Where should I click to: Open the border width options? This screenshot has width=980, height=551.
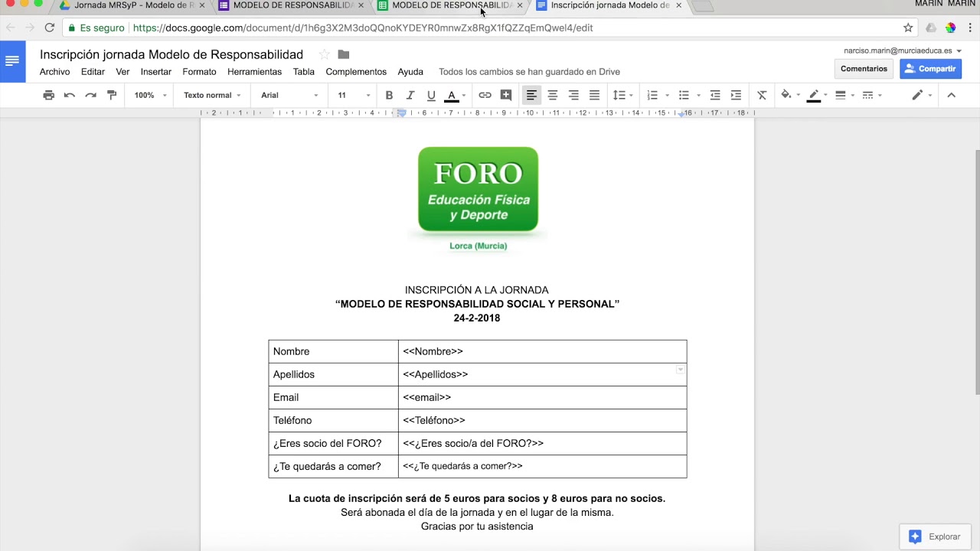tap(844, 95)
